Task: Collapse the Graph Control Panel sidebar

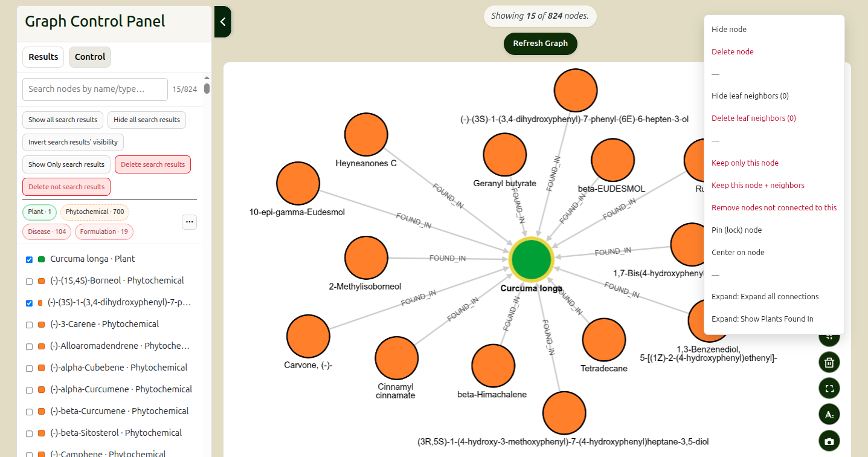Action: pos(222,22)
